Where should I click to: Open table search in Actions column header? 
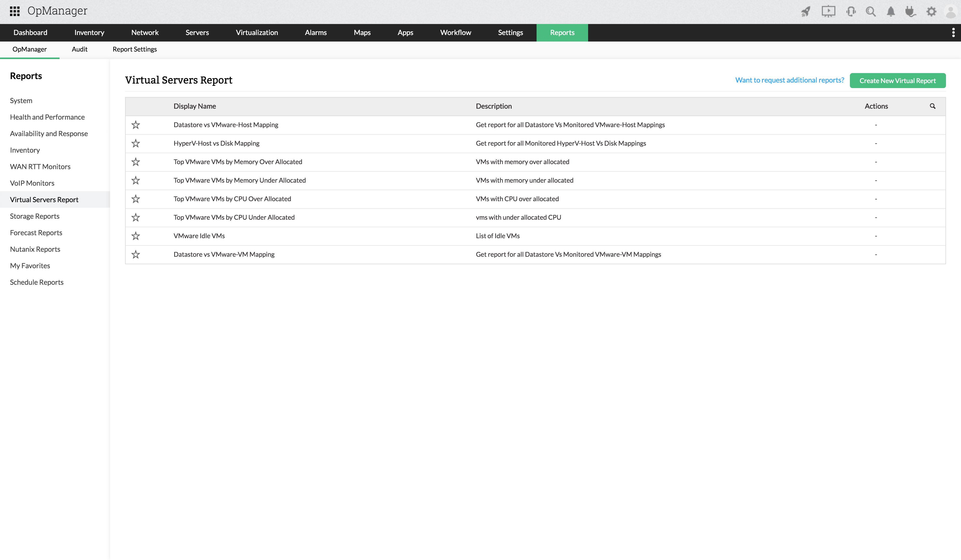click(932, 106)
